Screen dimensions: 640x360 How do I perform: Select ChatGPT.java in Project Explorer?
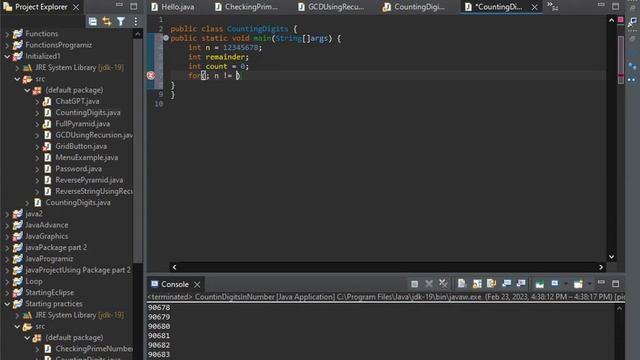click(77, 101)
